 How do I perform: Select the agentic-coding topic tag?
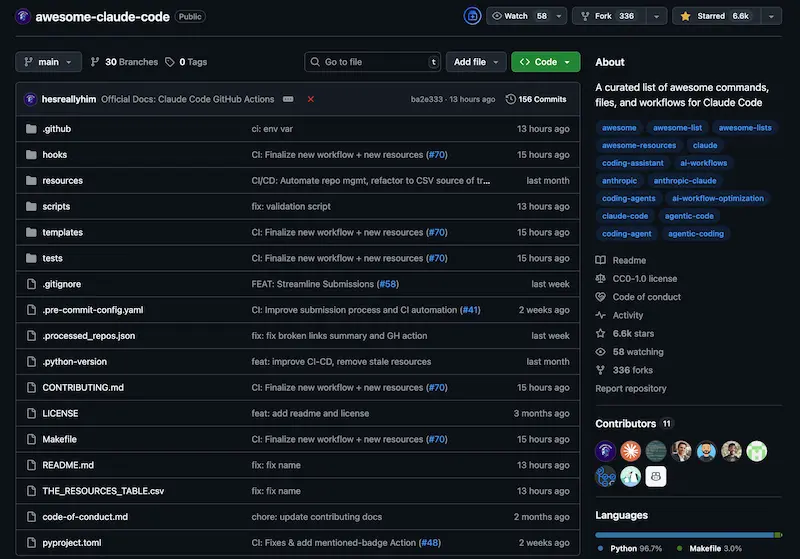click(695, 234)
